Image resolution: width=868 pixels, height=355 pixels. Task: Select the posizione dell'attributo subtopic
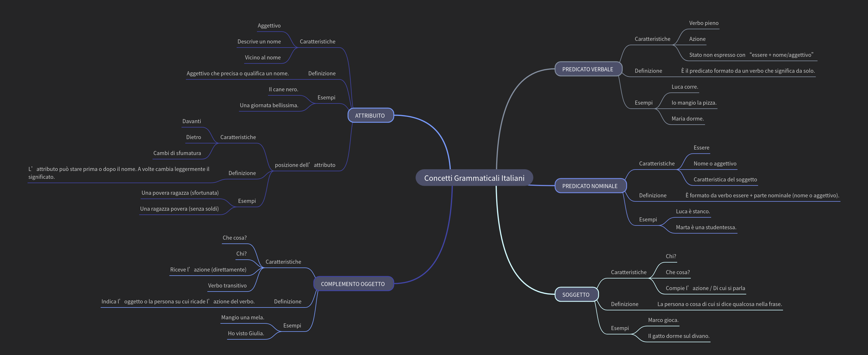click(x=305, y=165)
